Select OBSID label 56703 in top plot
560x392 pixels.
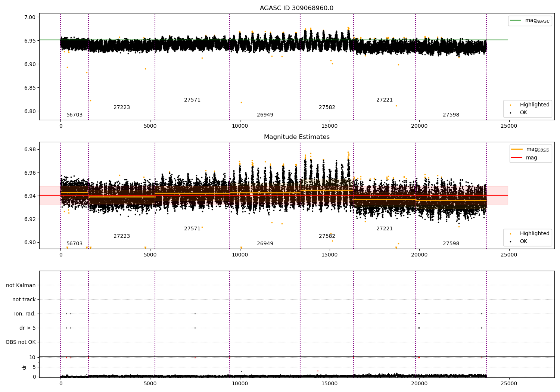click(x=75, y=115)
